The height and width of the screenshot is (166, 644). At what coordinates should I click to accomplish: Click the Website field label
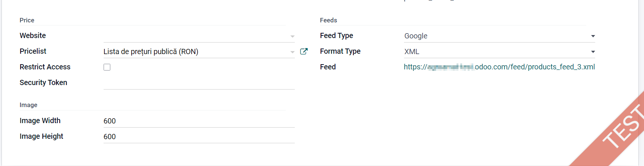point(33,35)
